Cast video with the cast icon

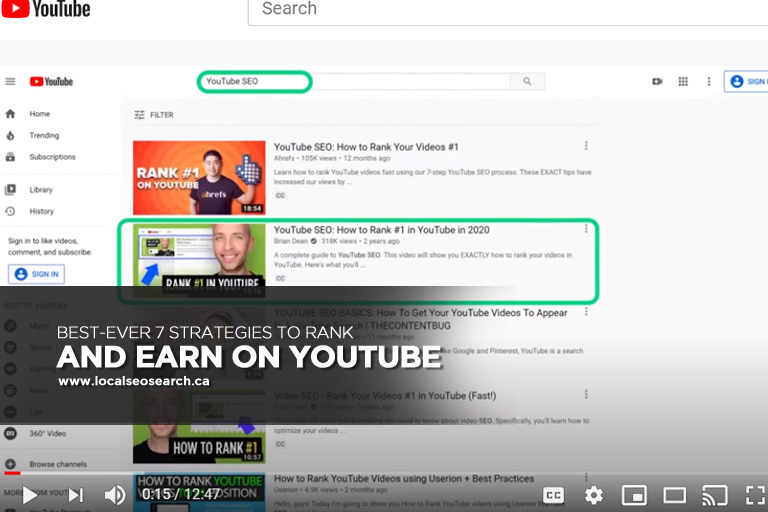pyautogui.click(x=715, y=495)
